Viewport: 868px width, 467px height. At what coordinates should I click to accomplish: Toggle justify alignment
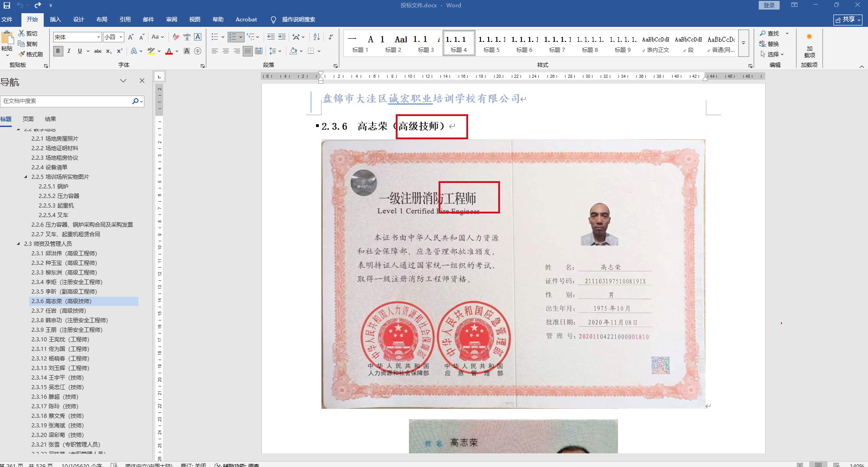(x=248, y=51)
